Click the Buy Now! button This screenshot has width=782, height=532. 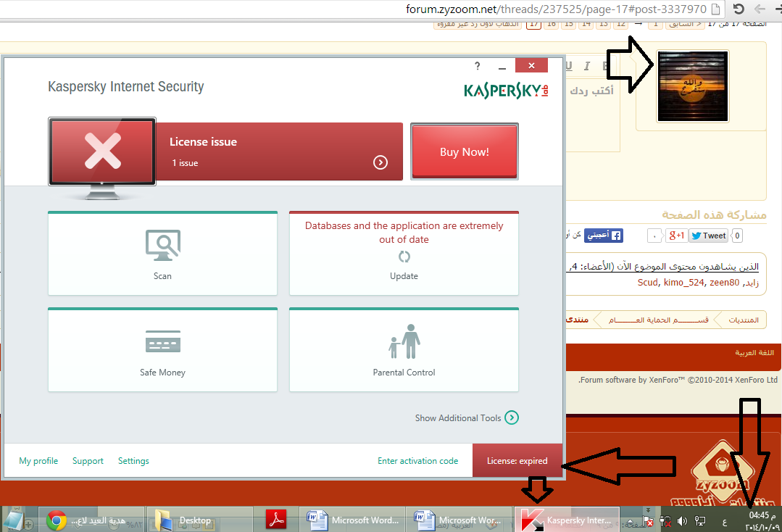tap(465, 151)
